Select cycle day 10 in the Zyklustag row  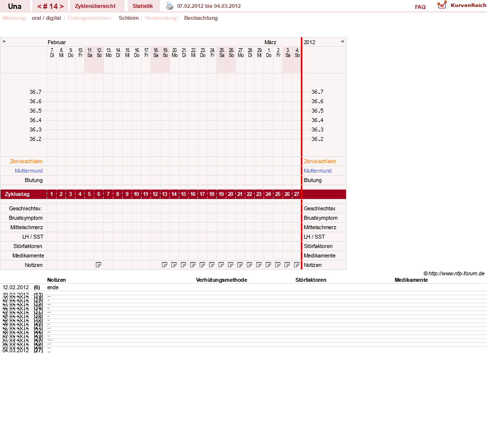tap(137, 194)
